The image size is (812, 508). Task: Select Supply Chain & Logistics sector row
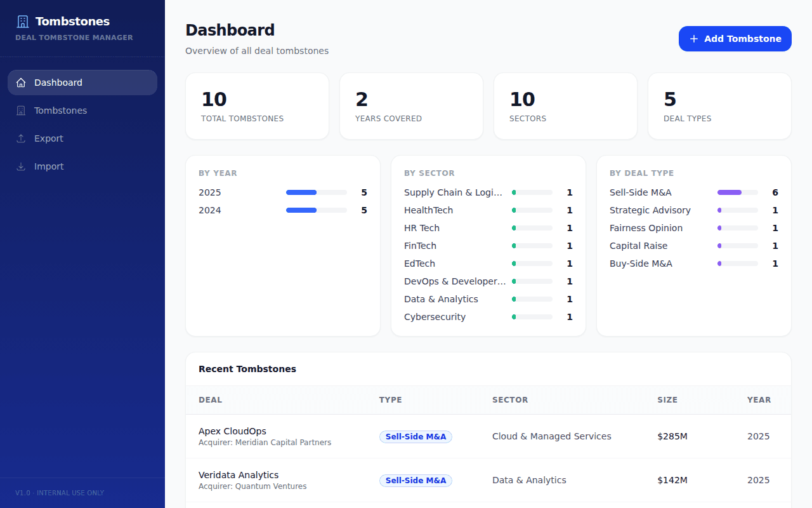[488, 192]
